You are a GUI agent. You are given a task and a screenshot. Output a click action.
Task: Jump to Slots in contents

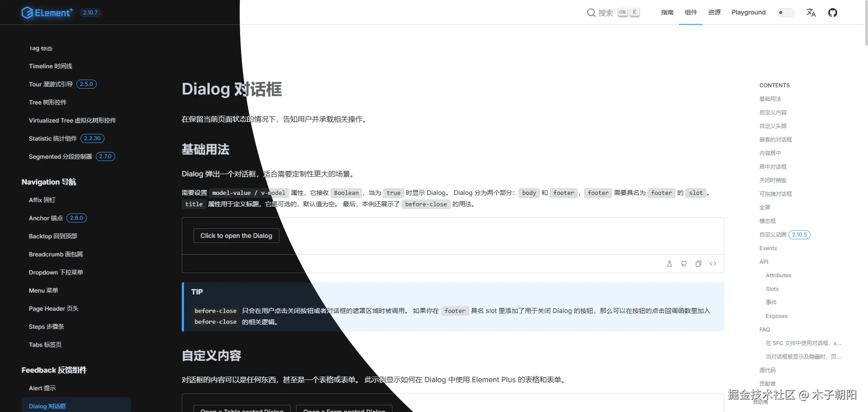[x=772, y=289]
